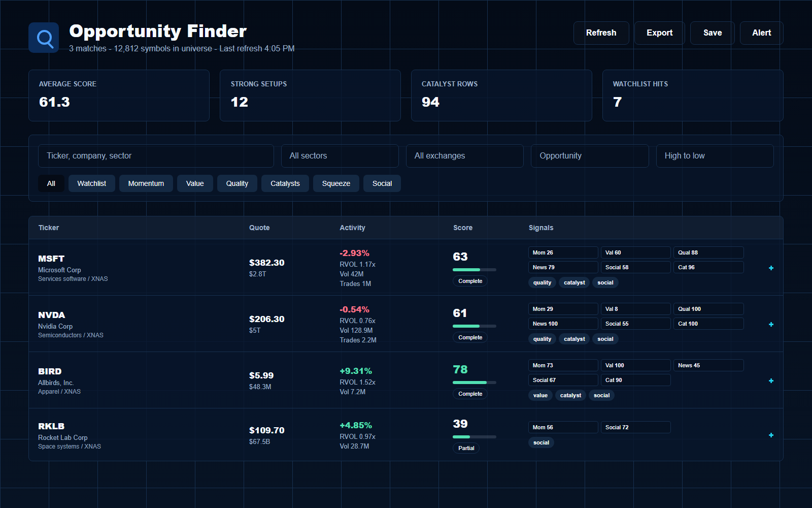Click the Val 100 signal in the BIRD row
This screenshot has width=812, height=508.
click(636, 365)
